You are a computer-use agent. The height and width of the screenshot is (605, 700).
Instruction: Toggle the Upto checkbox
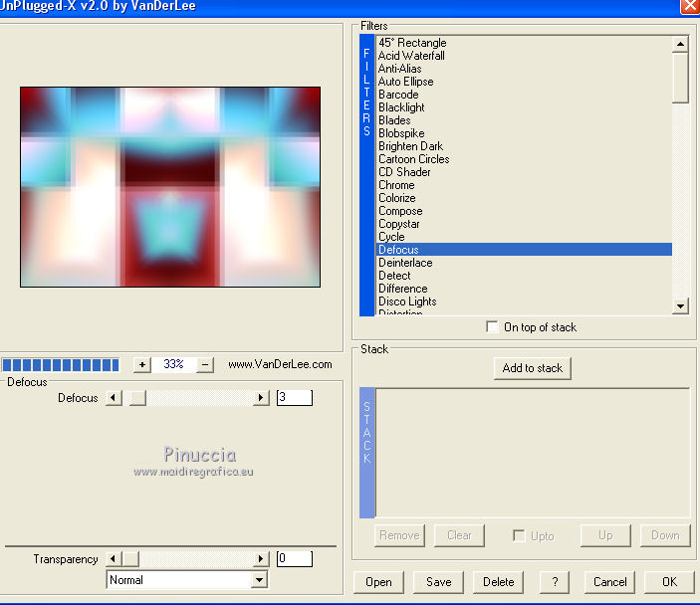coord(519,535)
